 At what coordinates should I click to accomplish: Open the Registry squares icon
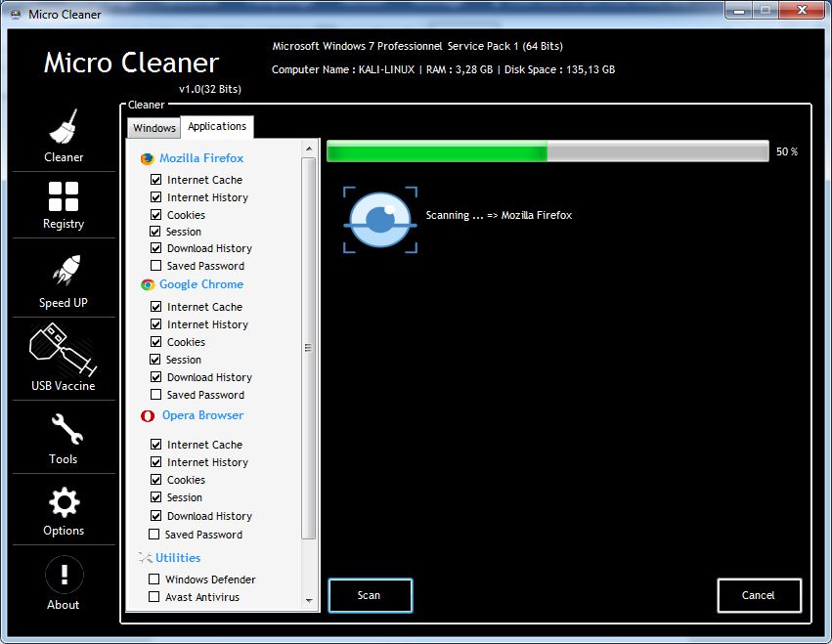tap(64, 196)
